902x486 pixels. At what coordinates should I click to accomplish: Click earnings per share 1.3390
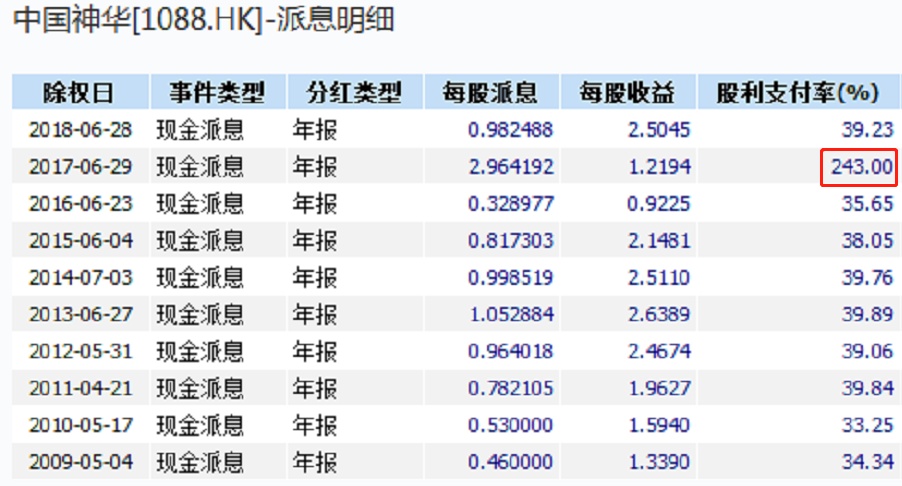[x=659, y=461]
